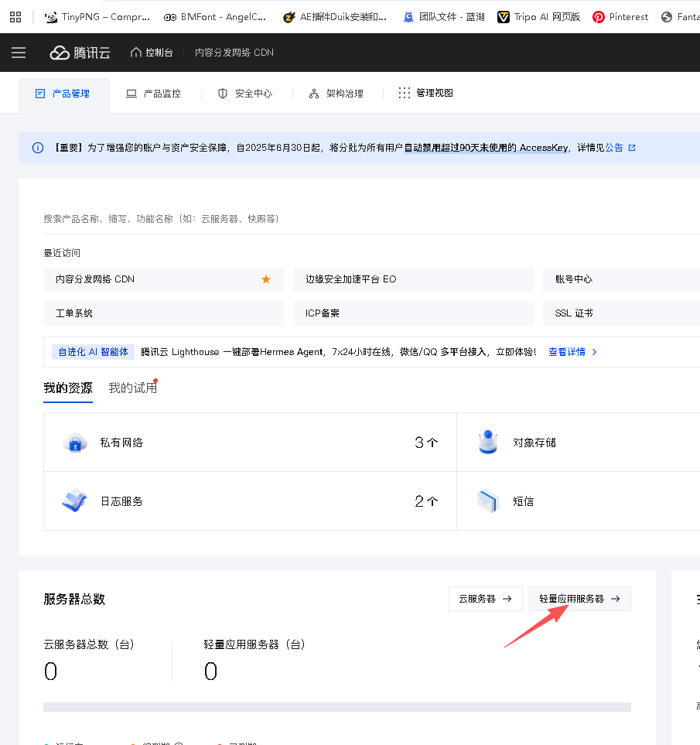Screen dimensions: 700x745
Task: Click the server status progress bar
Action: 337,707
